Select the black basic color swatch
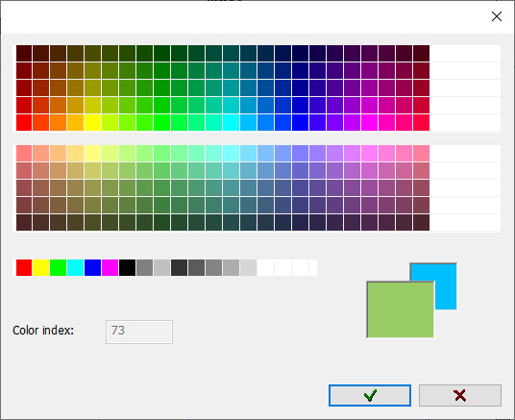The image size is (515, 420). [x=127, y=267]
